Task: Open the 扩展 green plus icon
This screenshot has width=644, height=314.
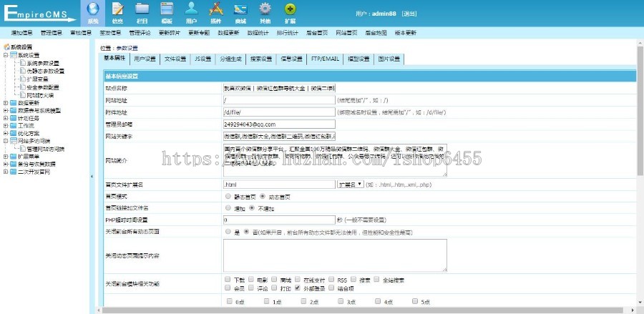Action: point(290,9)
